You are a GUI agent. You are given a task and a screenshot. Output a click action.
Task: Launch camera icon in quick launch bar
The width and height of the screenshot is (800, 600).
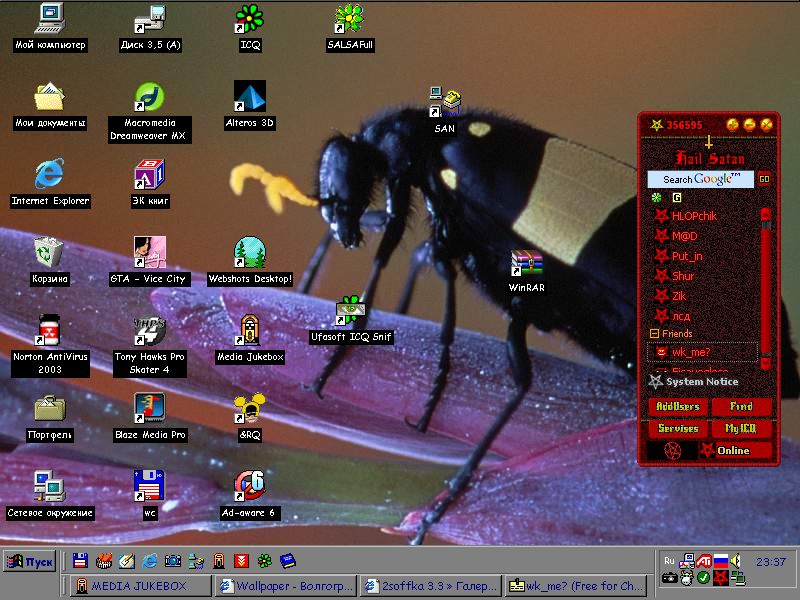click(172, 561)
